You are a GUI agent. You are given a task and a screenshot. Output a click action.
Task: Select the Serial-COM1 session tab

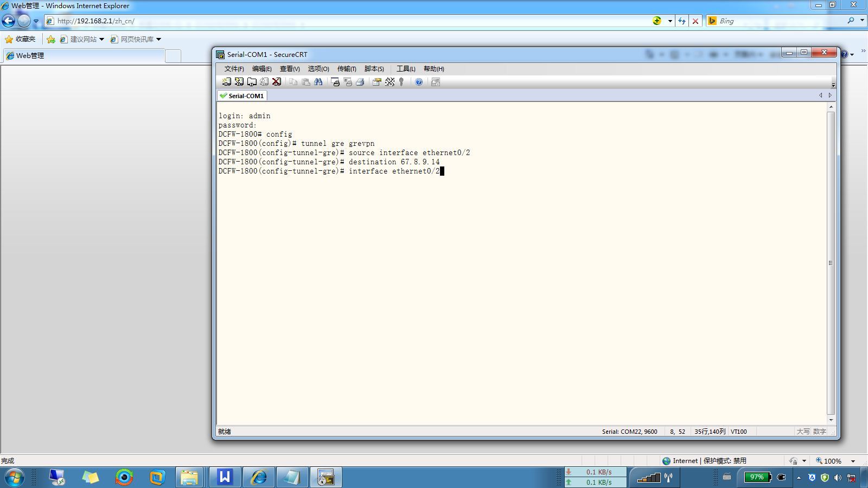(242, 95)
